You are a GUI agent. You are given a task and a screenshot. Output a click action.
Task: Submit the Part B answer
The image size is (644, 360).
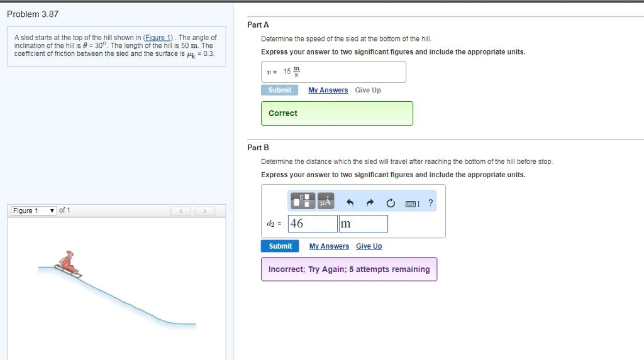click(280, 246)
